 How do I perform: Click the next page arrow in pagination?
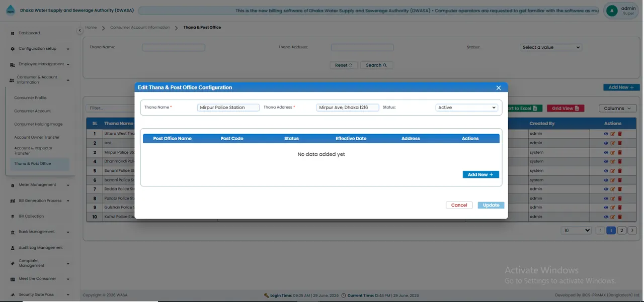pos(632,230)
